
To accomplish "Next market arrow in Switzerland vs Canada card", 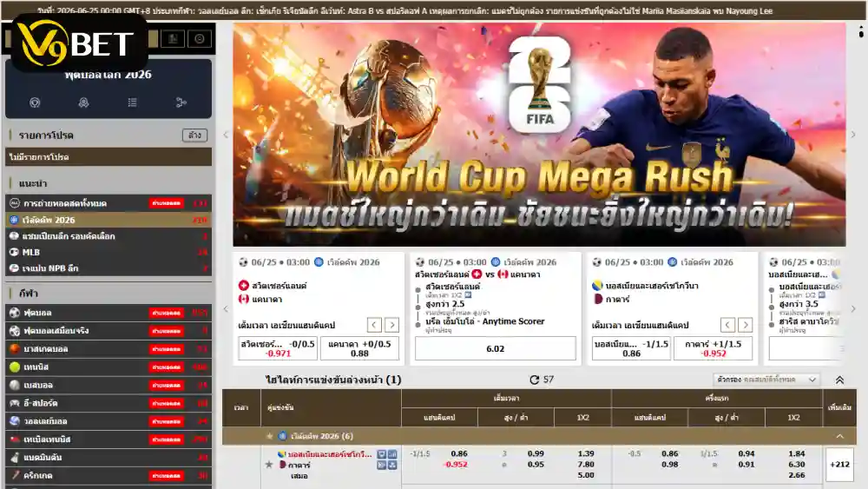I will point(392,325).
